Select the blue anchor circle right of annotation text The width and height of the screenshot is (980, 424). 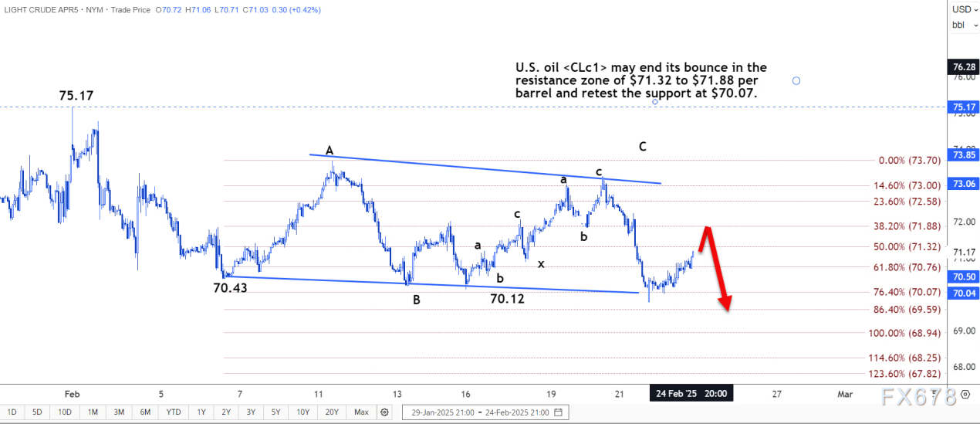coord(796,80)
